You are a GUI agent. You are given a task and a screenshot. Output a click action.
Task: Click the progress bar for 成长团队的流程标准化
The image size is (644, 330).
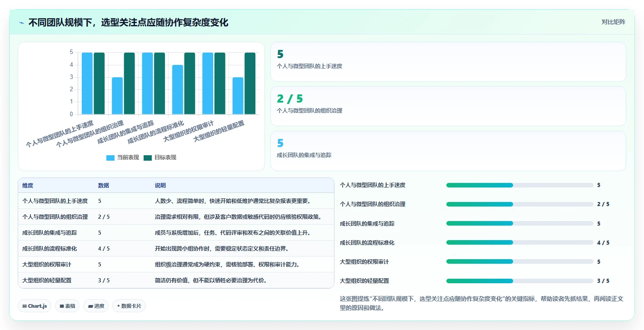coord(520,242)
